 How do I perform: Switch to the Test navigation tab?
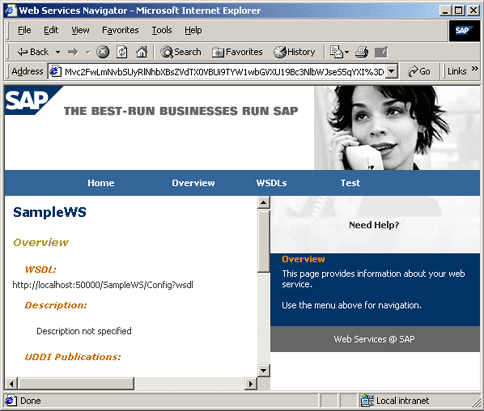tap(350, 183)
